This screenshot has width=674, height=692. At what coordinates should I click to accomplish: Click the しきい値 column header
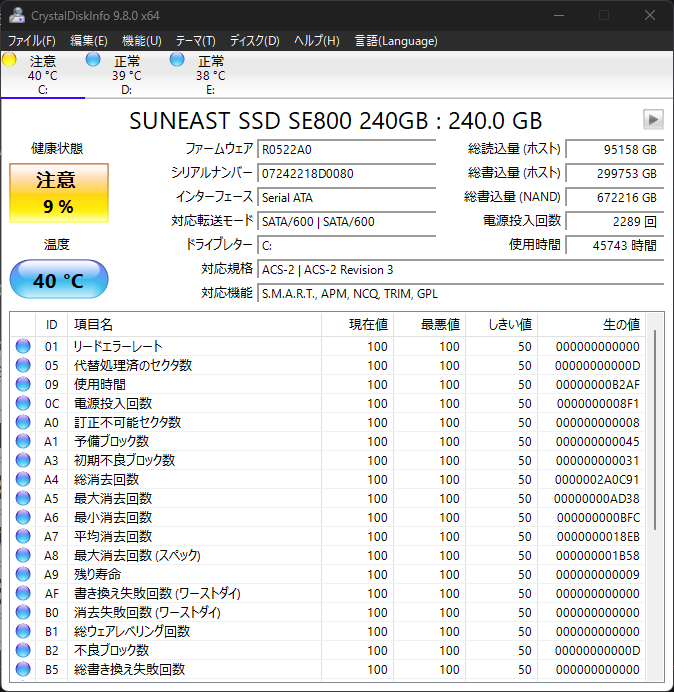[x=501, y=325]
